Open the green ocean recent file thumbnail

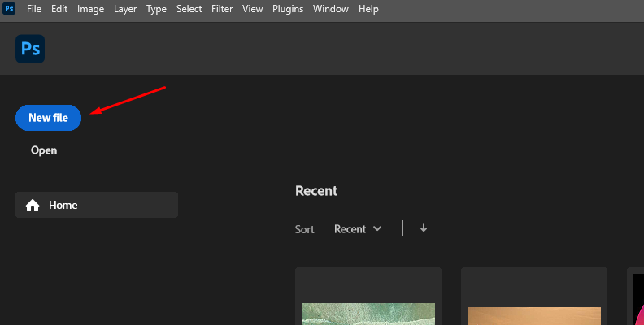368,297
